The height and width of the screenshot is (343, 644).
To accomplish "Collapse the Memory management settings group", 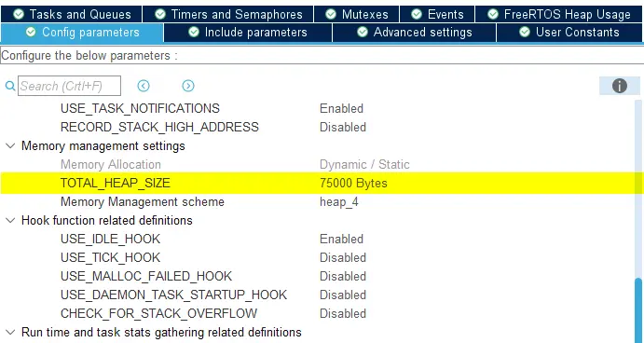I will click(x=10, y=145).
